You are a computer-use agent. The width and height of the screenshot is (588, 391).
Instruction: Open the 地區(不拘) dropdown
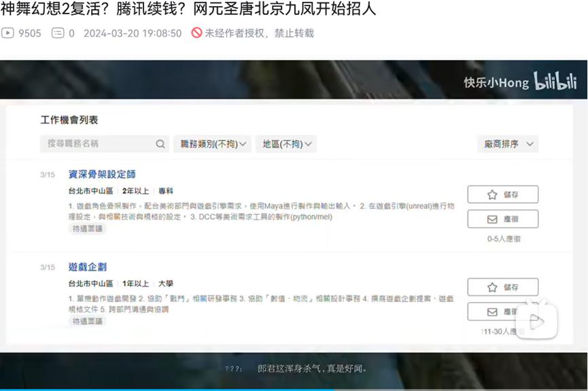point(286,143)
